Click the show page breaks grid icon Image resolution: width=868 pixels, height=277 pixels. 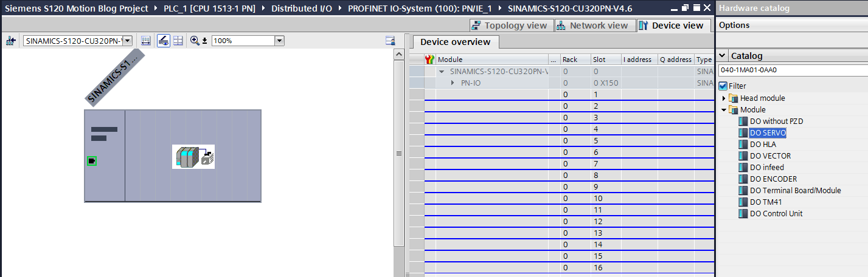pos(178,41)
